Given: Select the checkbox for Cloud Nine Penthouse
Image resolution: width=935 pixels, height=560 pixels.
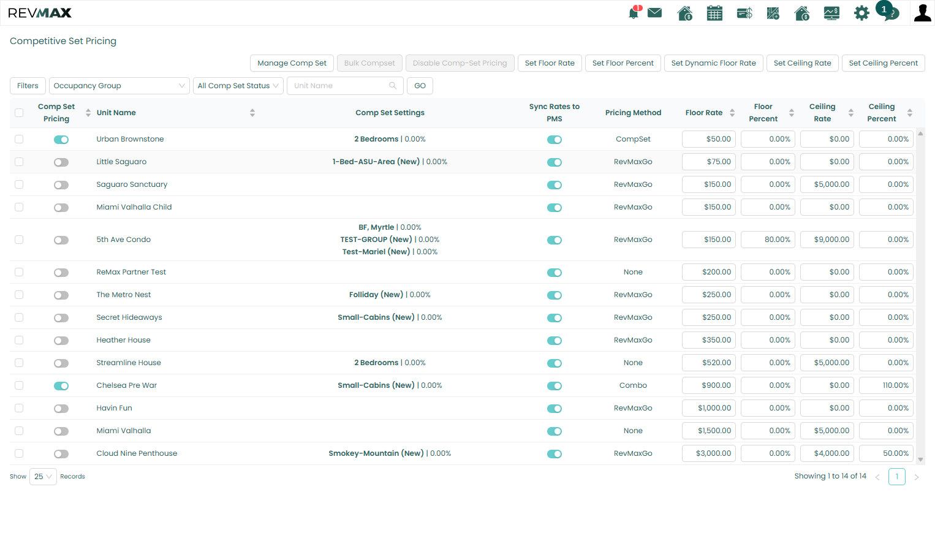Looking at the screenshot, I should pos(19,453).
